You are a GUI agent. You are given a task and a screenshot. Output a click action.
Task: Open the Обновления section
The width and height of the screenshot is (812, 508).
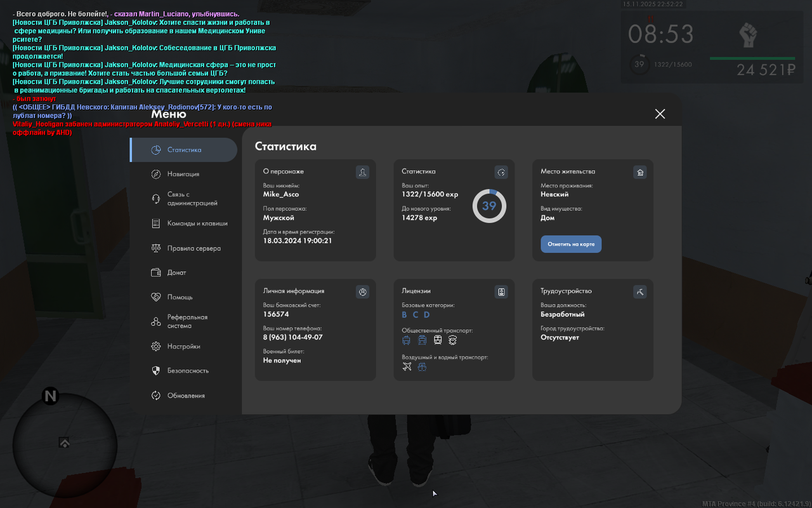(x=186, y=396)
